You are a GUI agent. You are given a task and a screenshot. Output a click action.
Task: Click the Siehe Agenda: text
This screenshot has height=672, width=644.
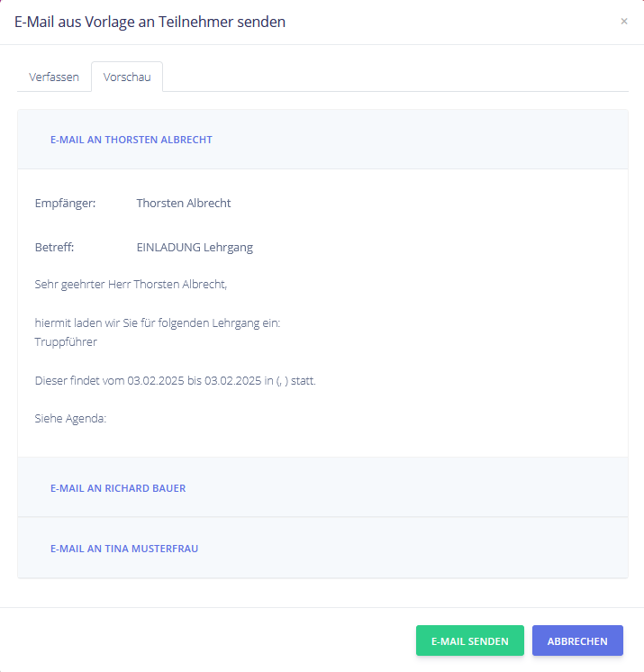70,418
